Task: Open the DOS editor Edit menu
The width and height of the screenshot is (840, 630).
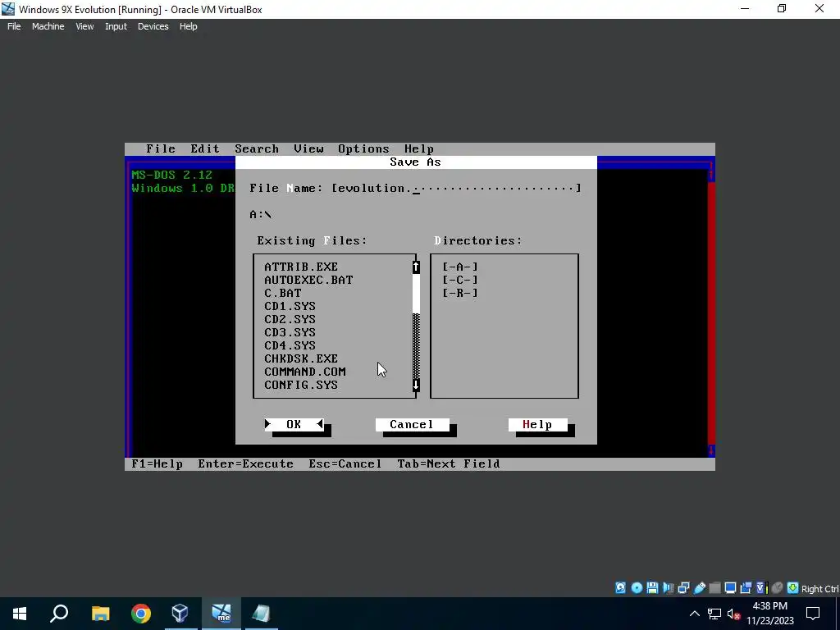Action: [205, 149]
